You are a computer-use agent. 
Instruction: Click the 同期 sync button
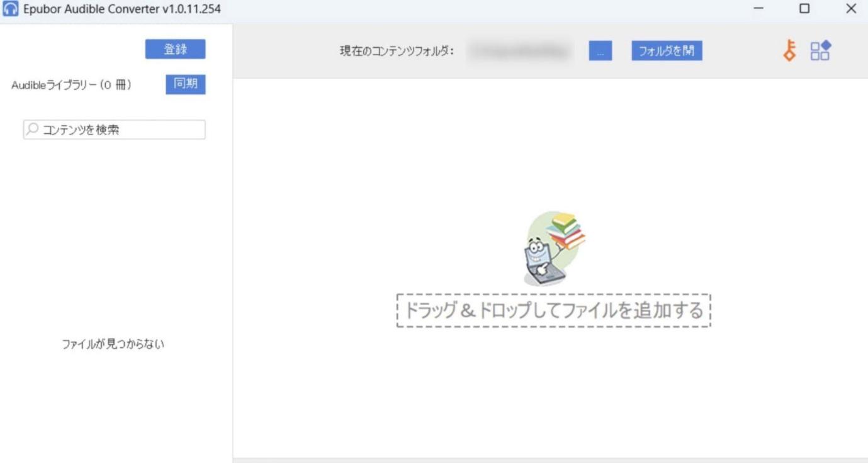pyautogui.click(x=186, y=84)
